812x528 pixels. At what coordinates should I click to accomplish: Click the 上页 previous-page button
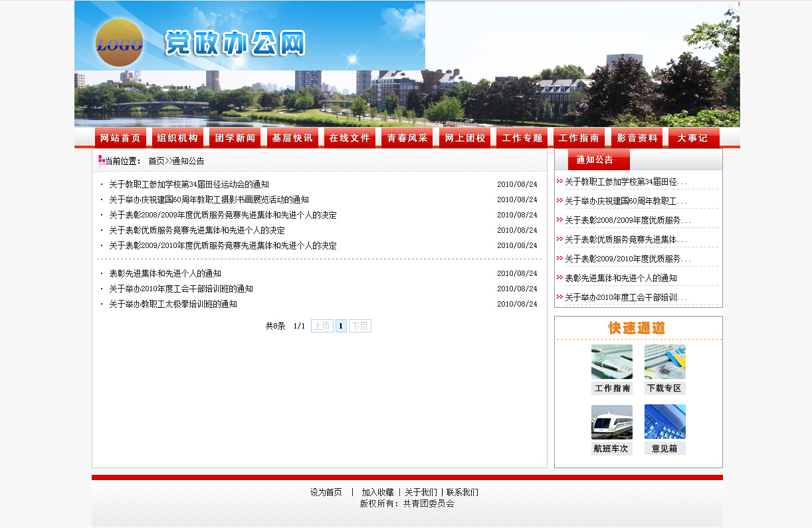coord(322,326)
